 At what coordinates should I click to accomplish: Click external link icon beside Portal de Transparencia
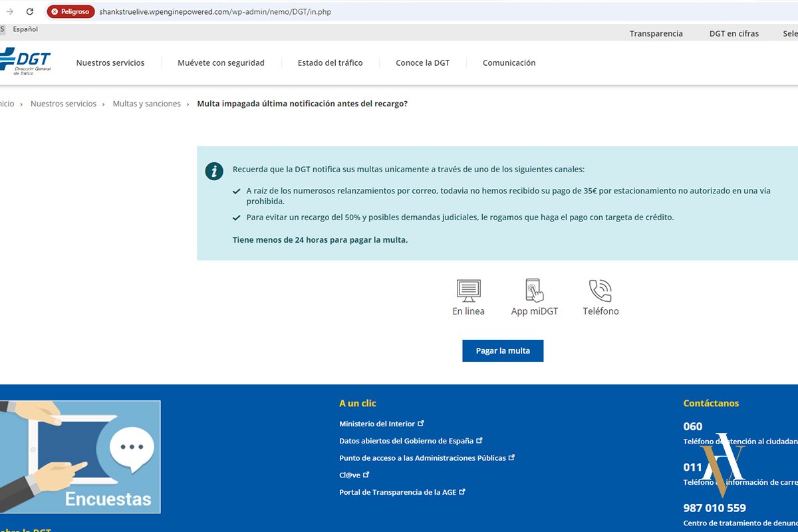point(462,492)
